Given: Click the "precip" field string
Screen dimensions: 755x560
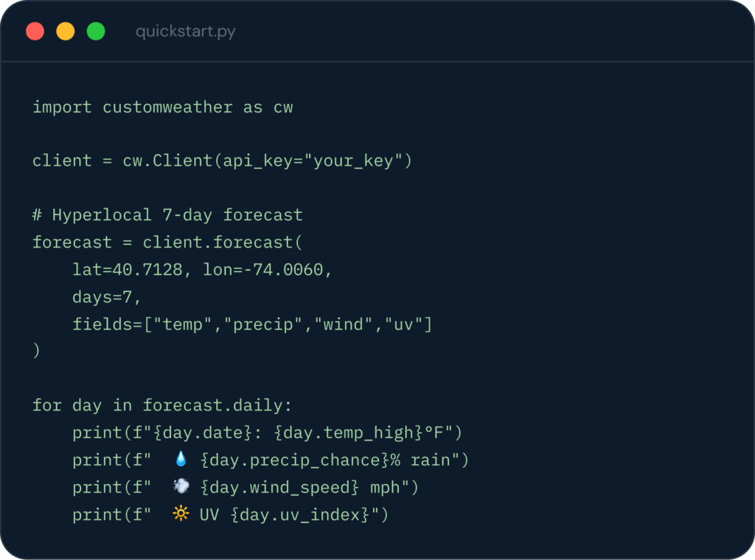Looking at the screenshot, I should pos(263,325).
